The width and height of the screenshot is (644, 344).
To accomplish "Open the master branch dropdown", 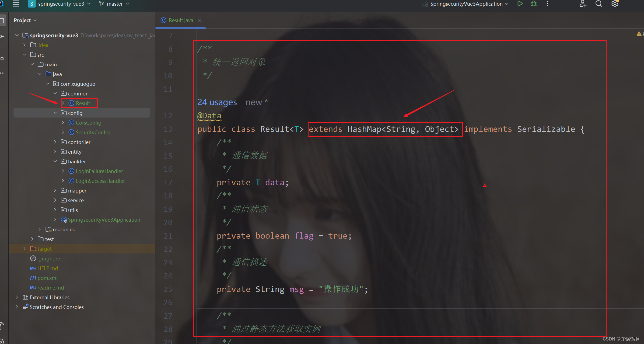I will (114, 4).
